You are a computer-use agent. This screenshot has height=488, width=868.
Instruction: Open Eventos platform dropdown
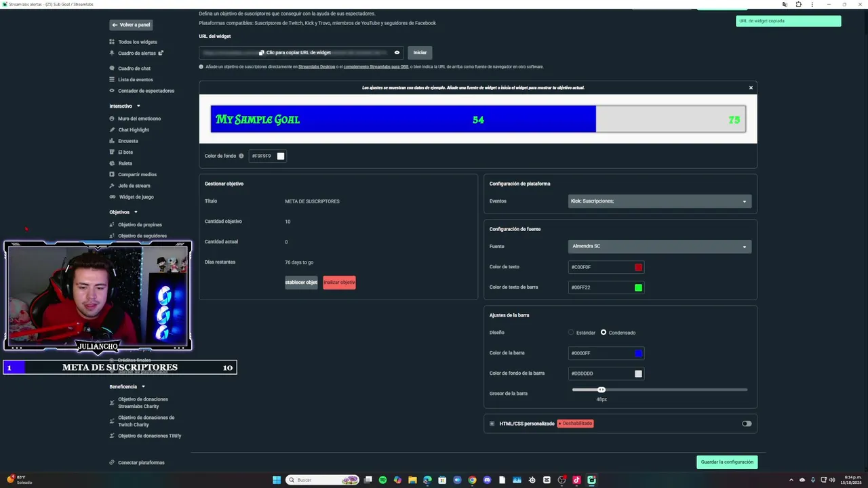pyautogui.click(x=659, y=201)
